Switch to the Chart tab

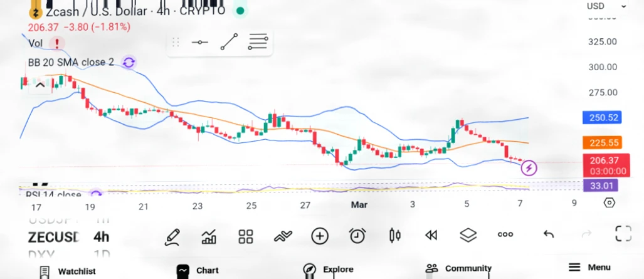click(198, 270)
